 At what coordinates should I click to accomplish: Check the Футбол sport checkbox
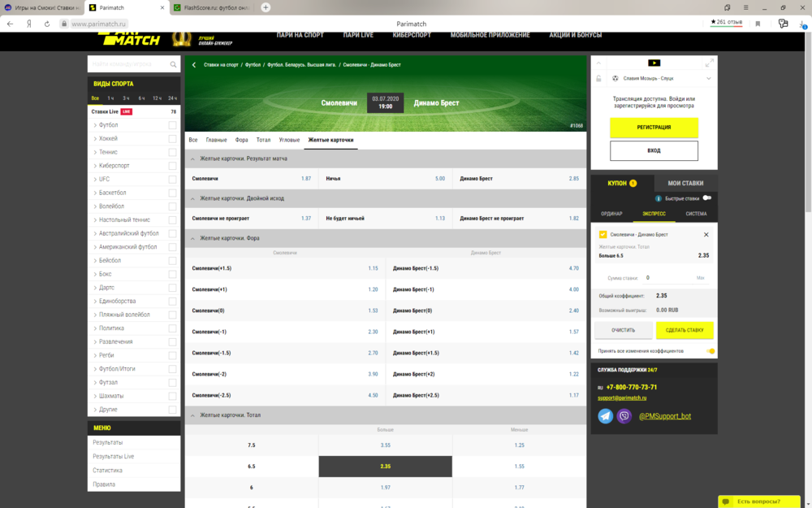click(x=172, y=125)
